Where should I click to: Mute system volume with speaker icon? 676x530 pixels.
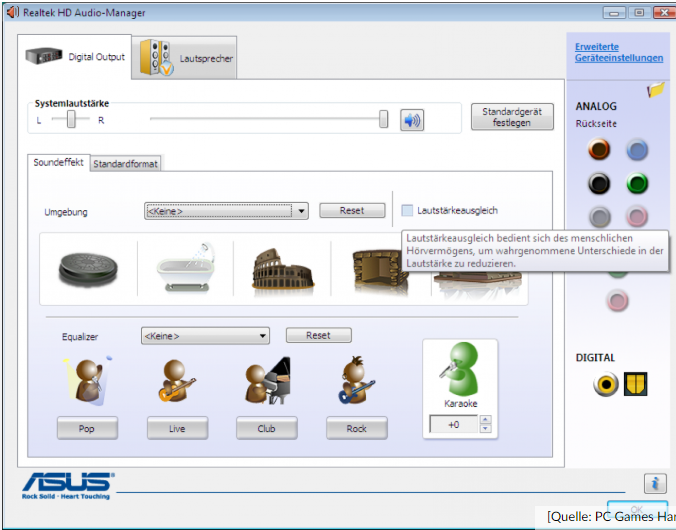coord(412,120)
